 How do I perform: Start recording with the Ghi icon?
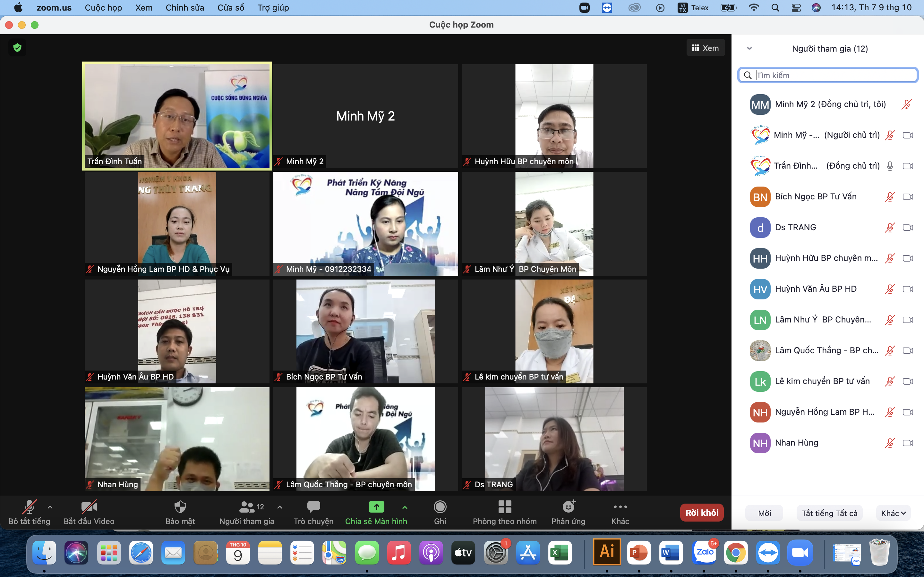coord(440,507)
